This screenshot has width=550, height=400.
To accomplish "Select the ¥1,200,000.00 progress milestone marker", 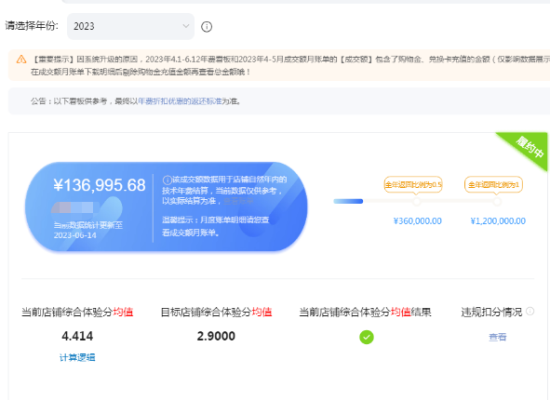I will pos(497,201).
